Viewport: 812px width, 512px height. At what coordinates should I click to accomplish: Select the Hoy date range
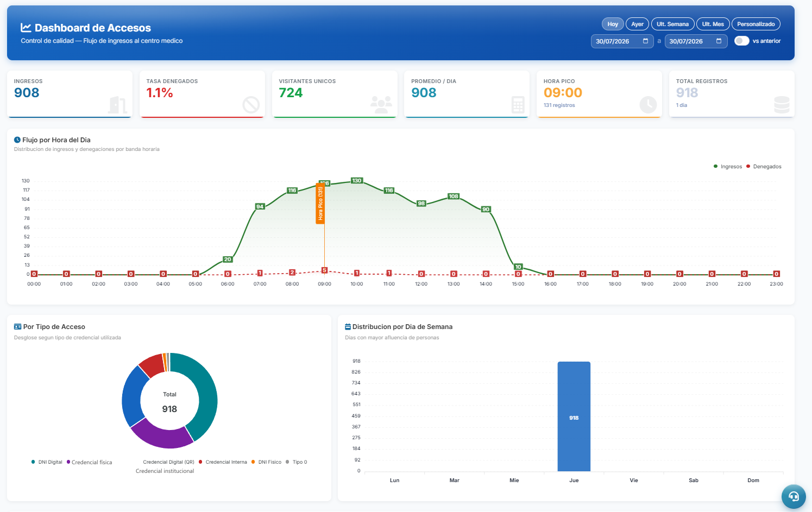click(613, 24)
